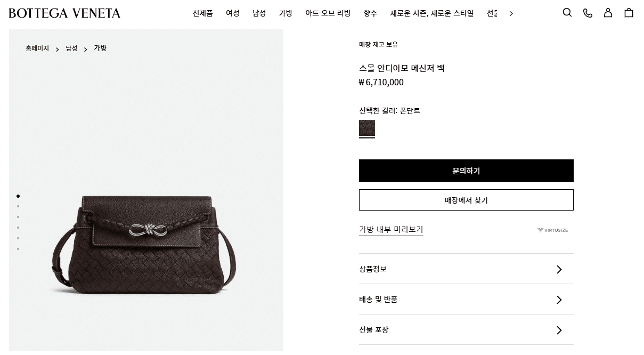The height and width of the screenshot is (355, 644).
Task: Click the phone contact icon
Action: tap(588, 13)
